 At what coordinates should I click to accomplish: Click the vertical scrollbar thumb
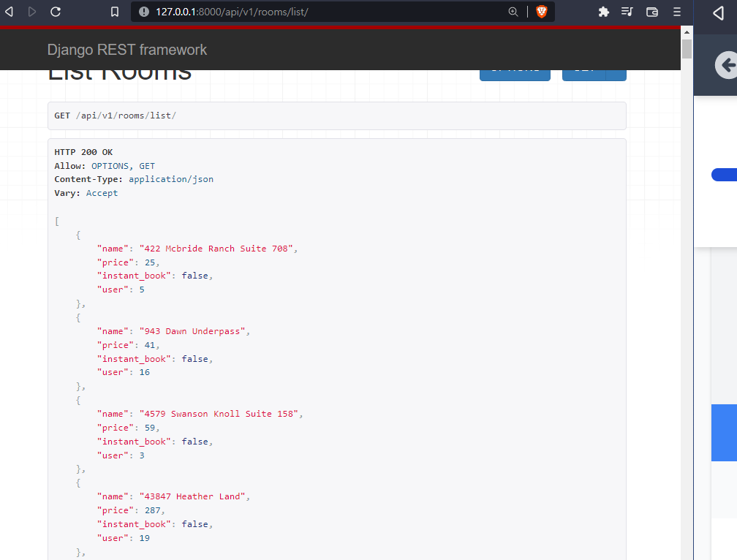687,49
